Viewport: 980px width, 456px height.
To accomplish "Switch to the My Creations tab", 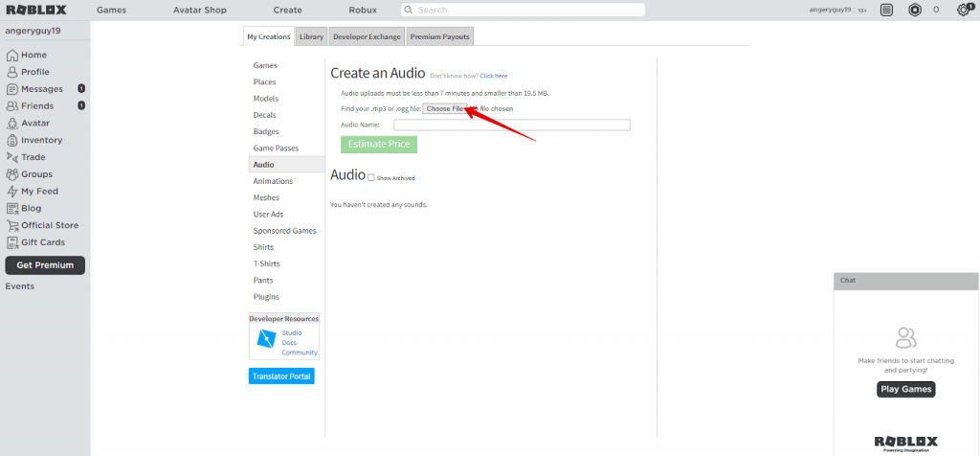I will click(x=269, y=36).
